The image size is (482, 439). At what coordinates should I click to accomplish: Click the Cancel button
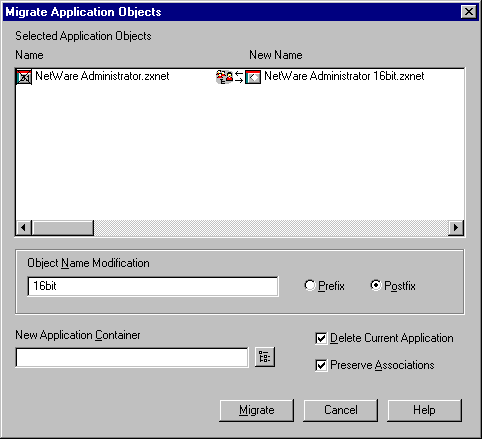click(x=341, y=410)
